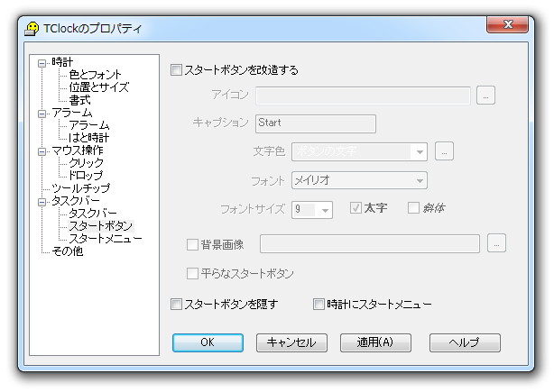Select その他 in the tree
The height and width of the screenshot is (392, 554).
pyautogui.click(x=67, y=251)
